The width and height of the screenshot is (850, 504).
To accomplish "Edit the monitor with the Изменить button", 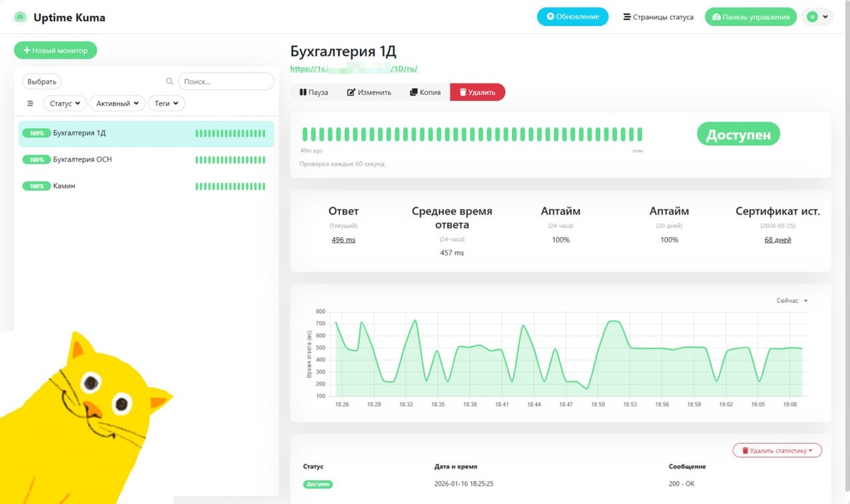I will tap(369, 92).
